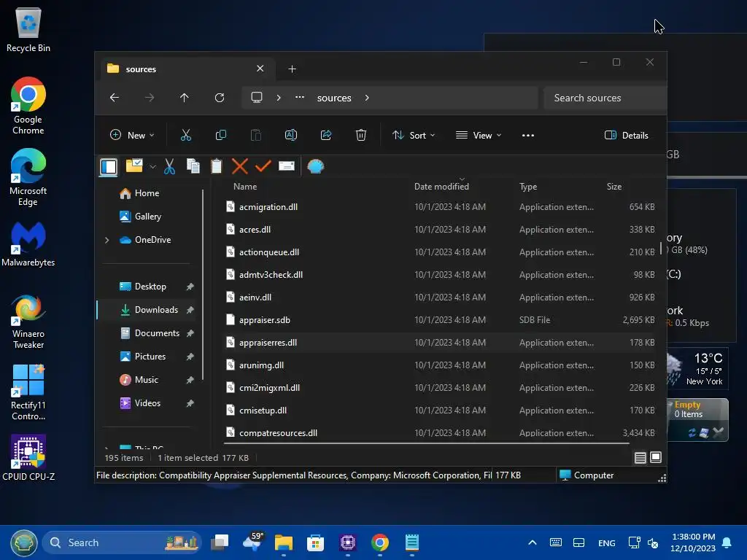Open the See more three-dots menu

(x=528, y=135)
